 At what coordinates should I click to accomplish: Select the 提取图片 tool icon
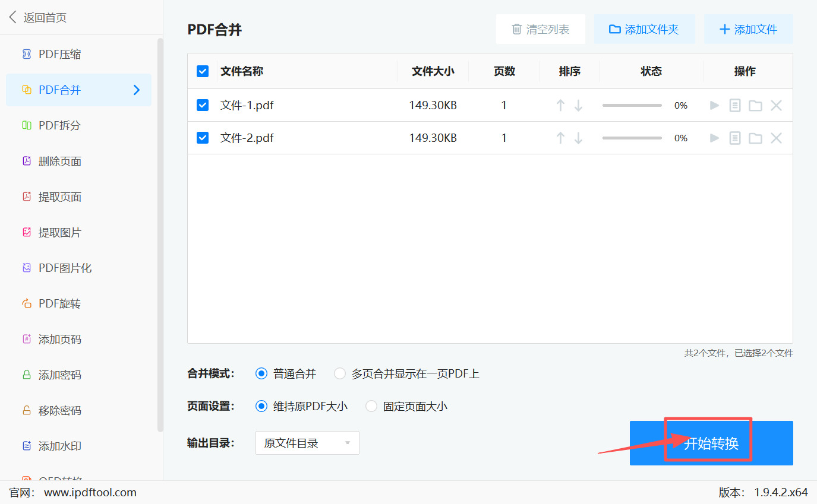pos(28,232)
